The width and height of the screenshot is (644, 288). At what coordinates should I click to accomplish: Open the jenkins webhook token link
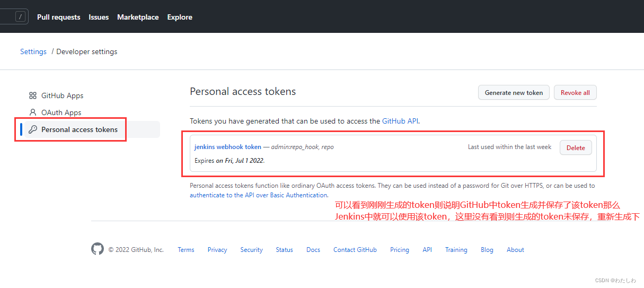[228, 147]
